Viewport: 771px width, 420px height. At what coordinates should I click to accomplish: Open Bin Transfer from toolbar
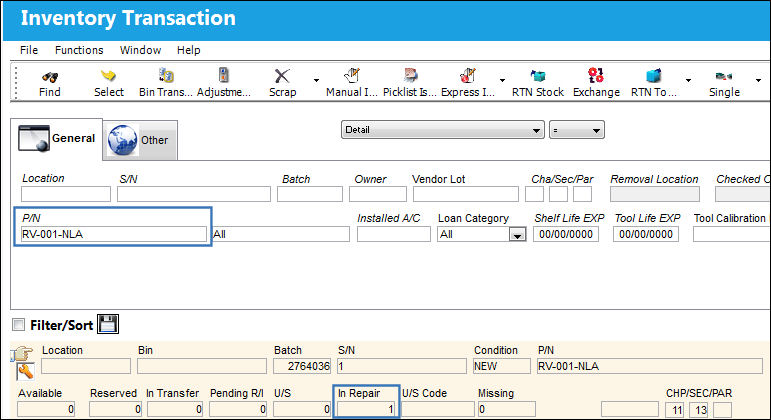pos(166,76)
